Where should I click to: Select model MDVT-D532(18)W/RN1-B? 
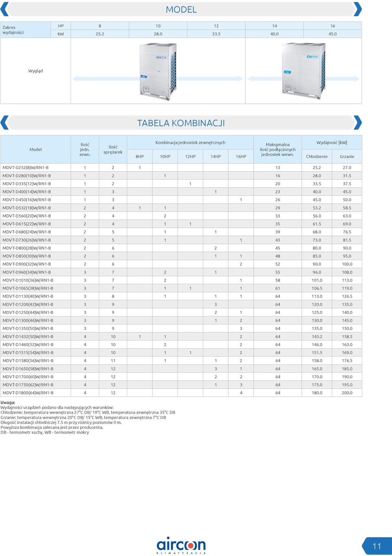(27, 208)
